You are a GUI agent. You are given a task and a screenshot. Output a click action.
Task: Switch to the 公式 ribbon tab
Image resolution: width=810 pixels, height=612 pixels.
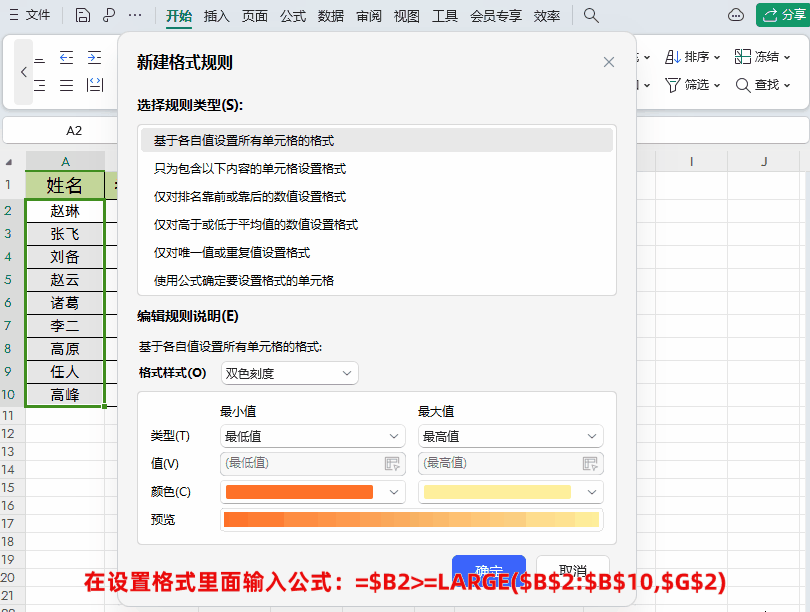[x=293, y=16]
